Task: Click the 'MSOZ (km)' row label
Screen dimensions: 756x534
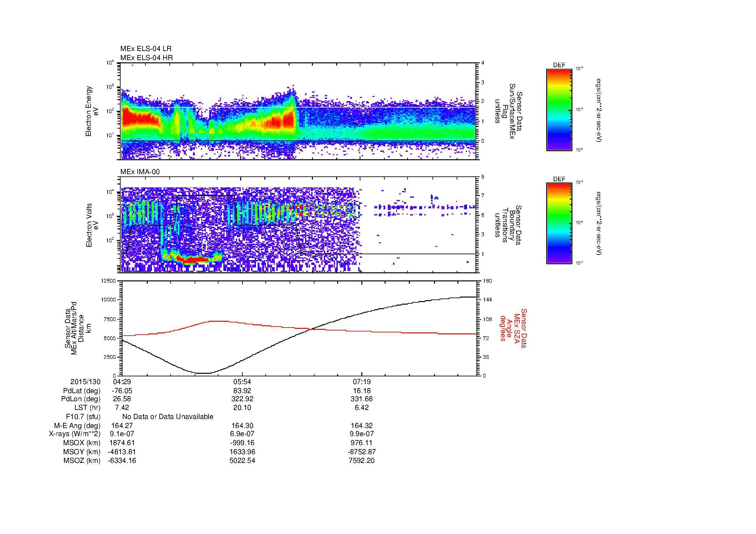Action: tap(82, 461)
